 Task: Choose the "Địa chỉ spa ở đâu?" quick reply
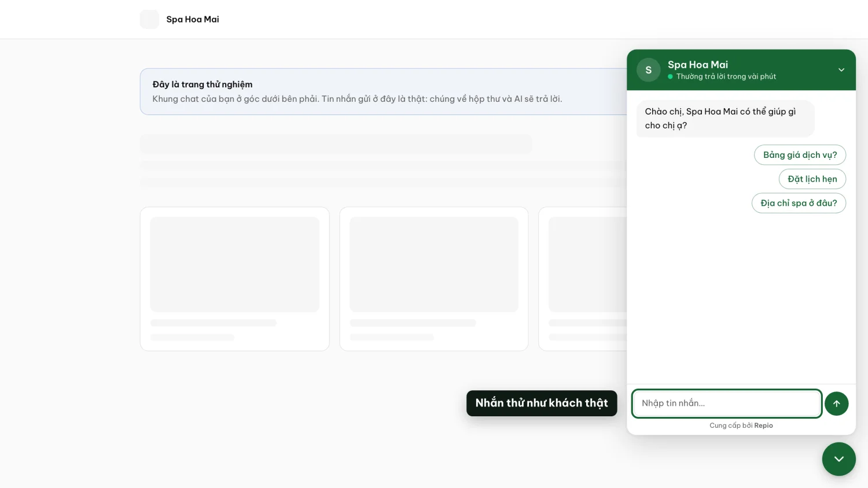click(x=799, y=203)
